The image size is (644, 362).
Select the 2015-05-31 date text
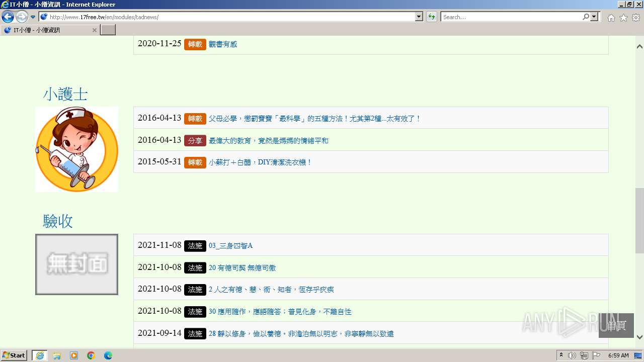(x=159, y=162)
